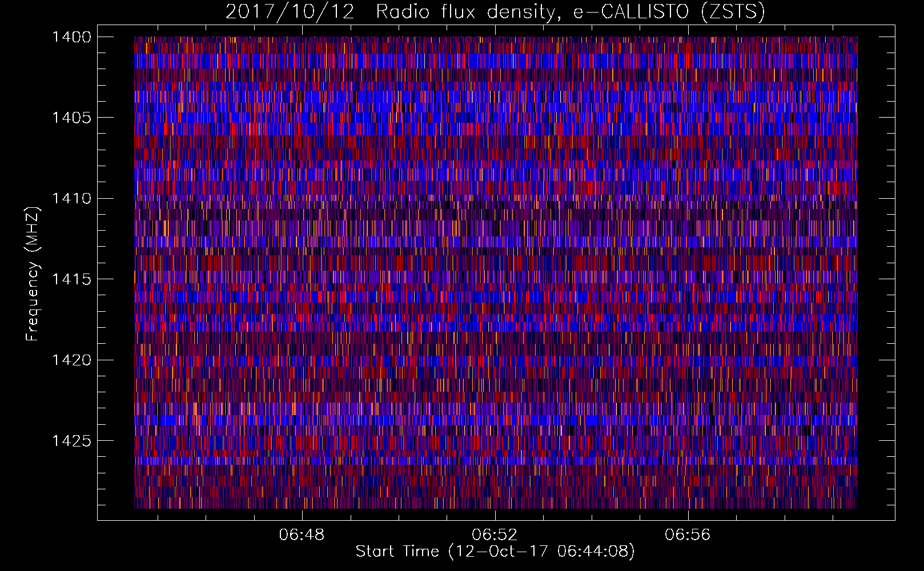This screenshot has width=924, height=571.
Task: Click the 06:56 time tick label
Action: click(x=688, y=535)
